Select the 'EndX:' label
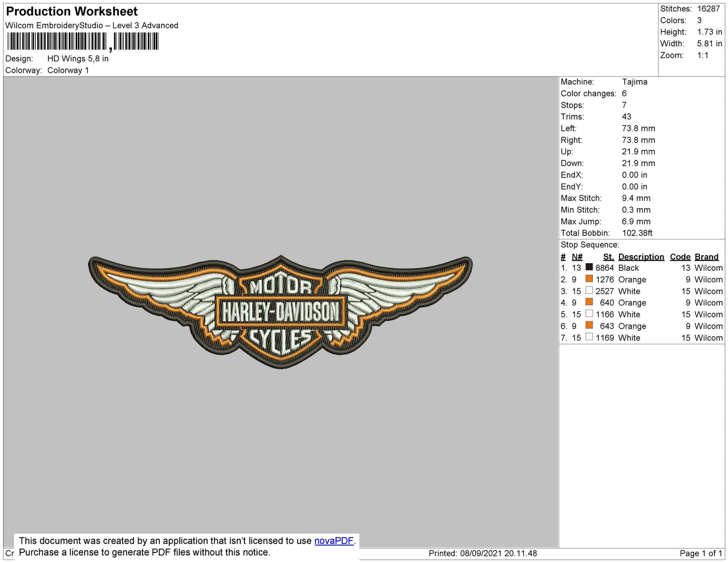 pyautogui.click(x=572, y=175)
